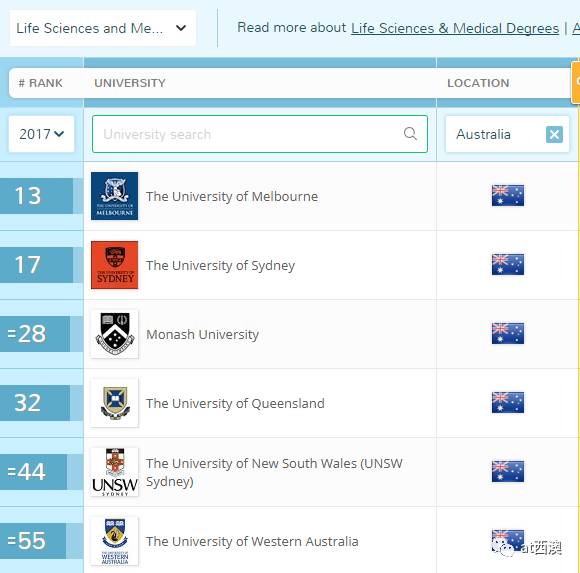Image resolution: width=580 pixels, height=573 pixels.
Task: Click the University of Melbourne logo
Action: tap(114, 196)
